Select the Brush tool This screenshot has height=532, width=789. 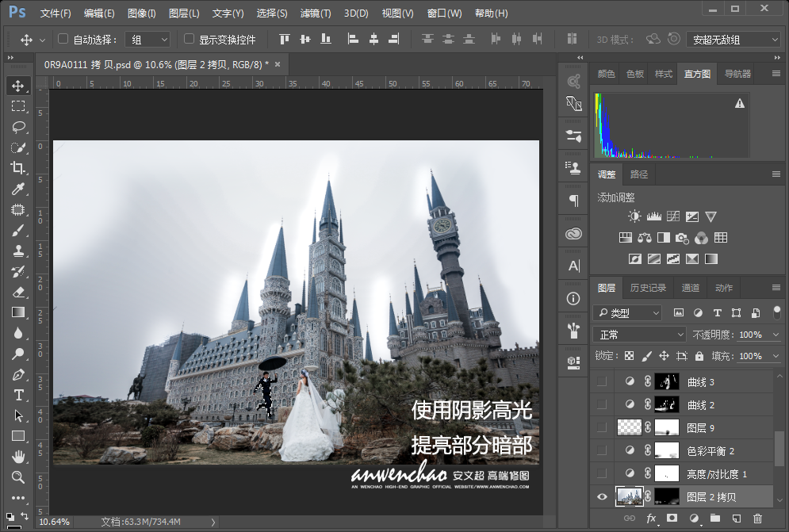(18, 231)
